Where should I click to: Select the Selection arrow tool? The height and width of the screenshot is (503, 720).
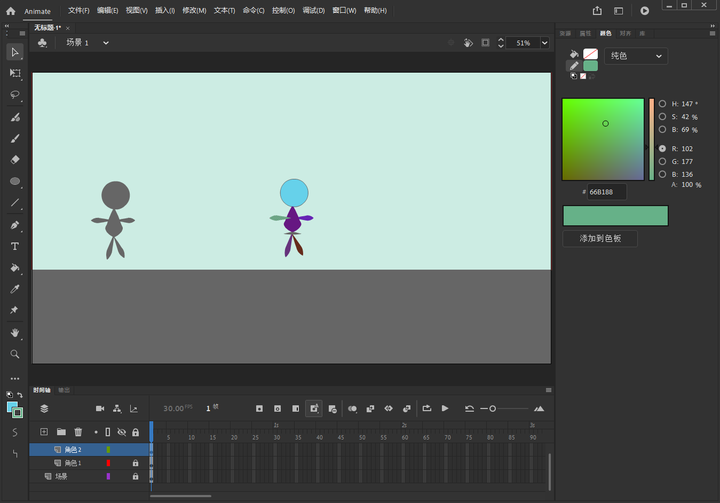click(15, 52)
